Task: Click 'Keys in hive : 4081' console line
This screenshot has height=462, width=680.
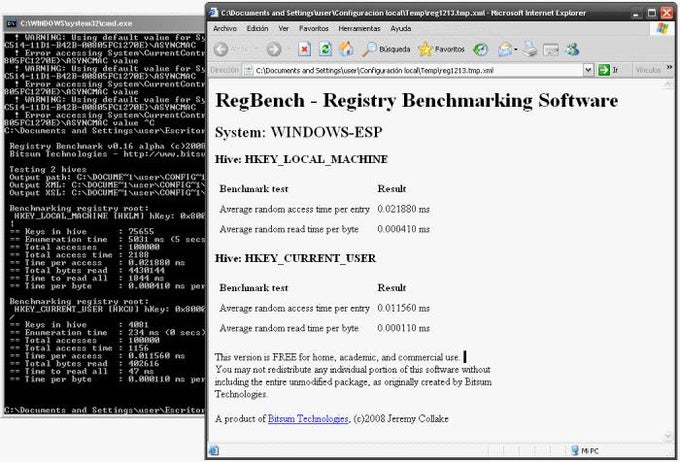Action: [x=79, y=325]
